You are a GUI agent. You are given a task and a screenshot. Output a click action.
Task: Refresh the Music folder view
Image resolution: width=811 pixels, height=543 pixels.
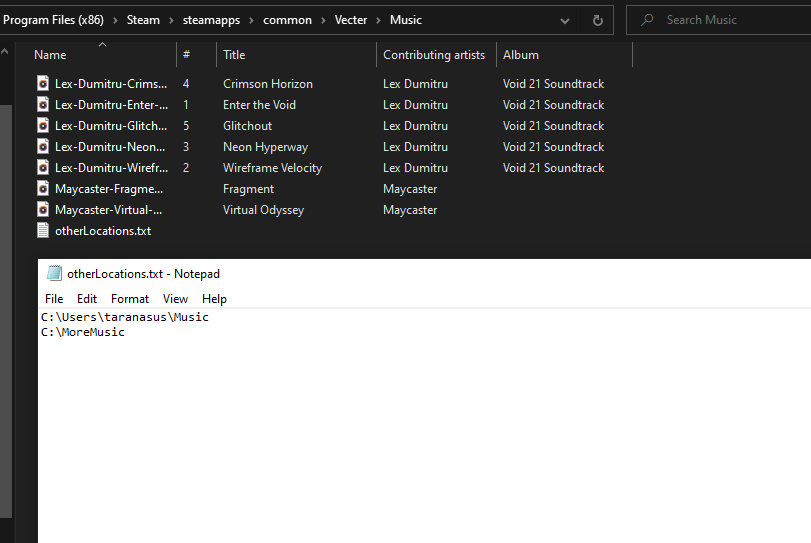[x=598, y=20]
